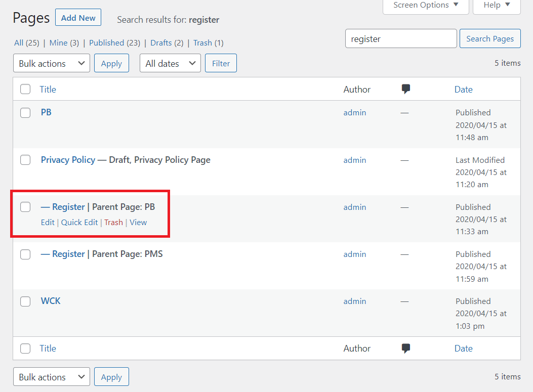This screenshot has height=392, width=533.
Task: Check the WCK page row checkbox
Action: click(x=25, y=301)
